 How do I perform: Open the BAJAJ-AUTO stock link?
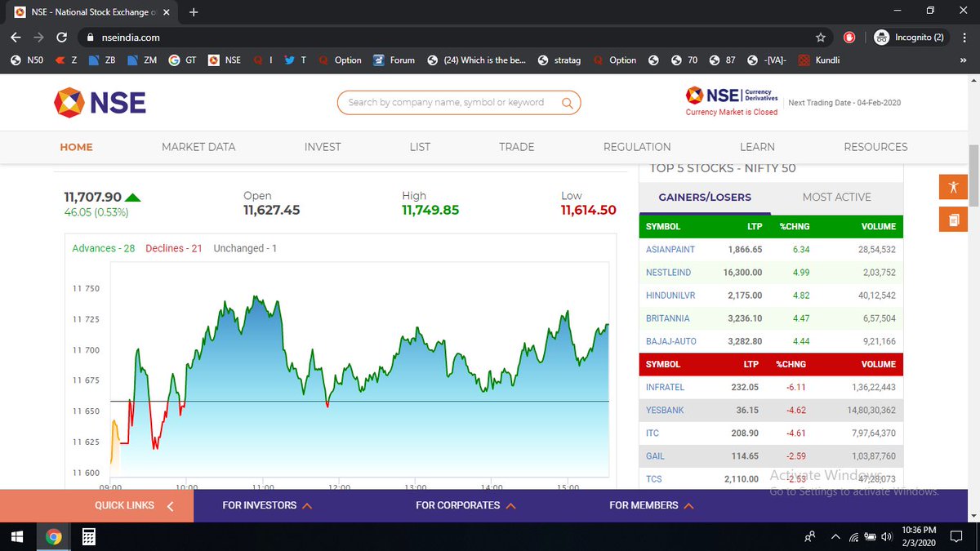(671, 341)
